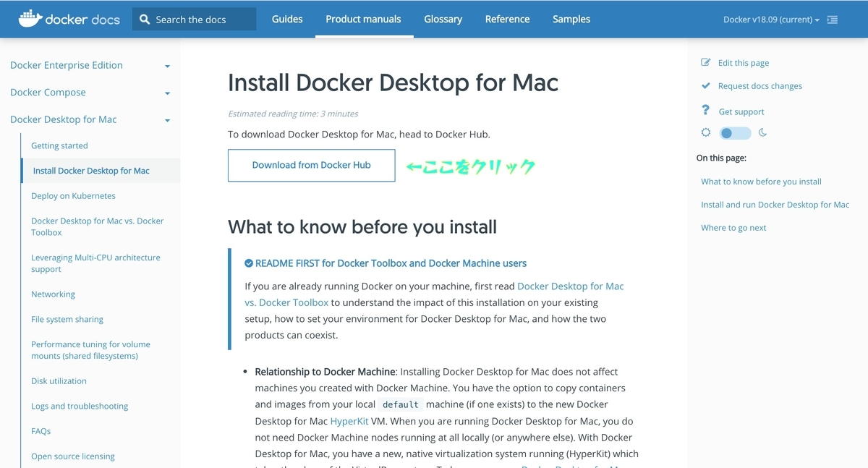The height and width of the screenshot is (468, 868).
Task: Toggle the night mode switch
Action: (735, 133)
